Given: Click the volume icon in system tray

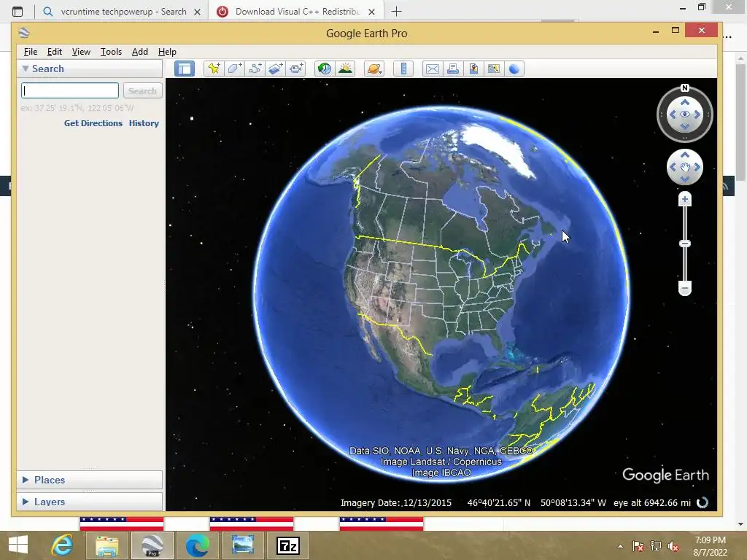Looking at the screenshot, I should (x=673, y=547).
